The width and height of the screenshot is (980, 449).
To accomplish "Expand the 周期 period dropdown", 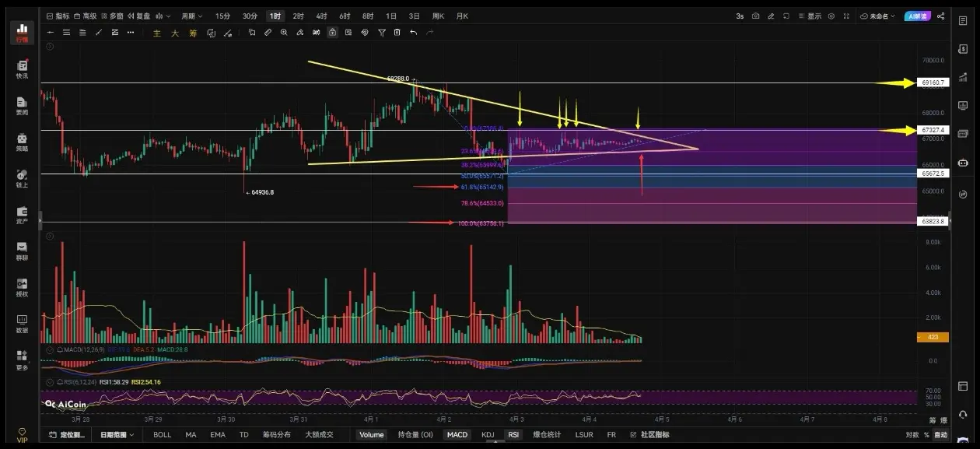I will tap(191, 16).
